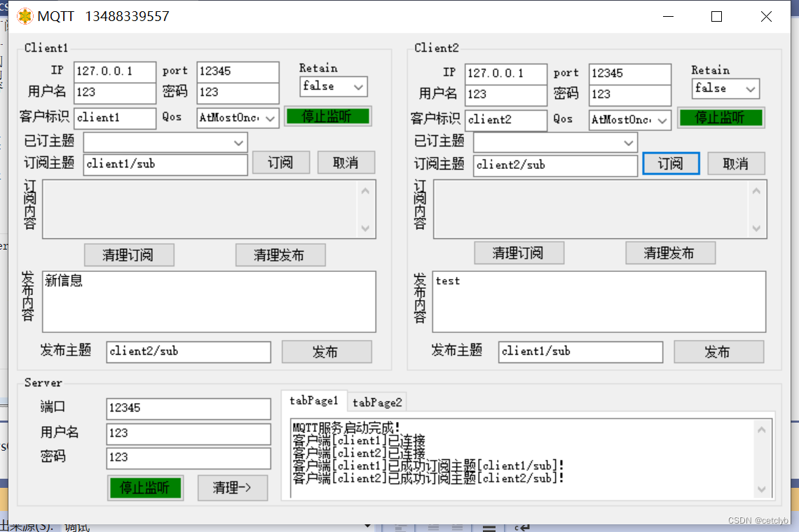
Task: Open Client2 Retain dropdown
Action: tap(725, 88)
